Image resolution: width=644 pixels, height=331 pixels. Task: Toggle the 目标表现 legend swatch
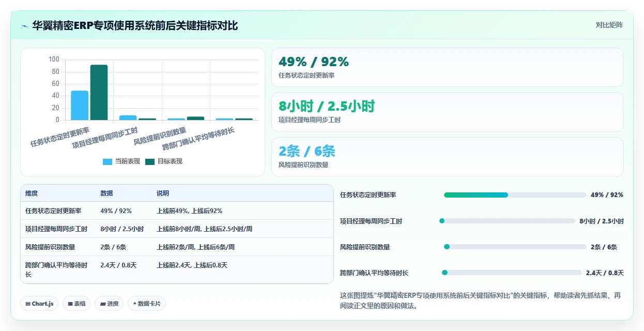tap(150, 161)
